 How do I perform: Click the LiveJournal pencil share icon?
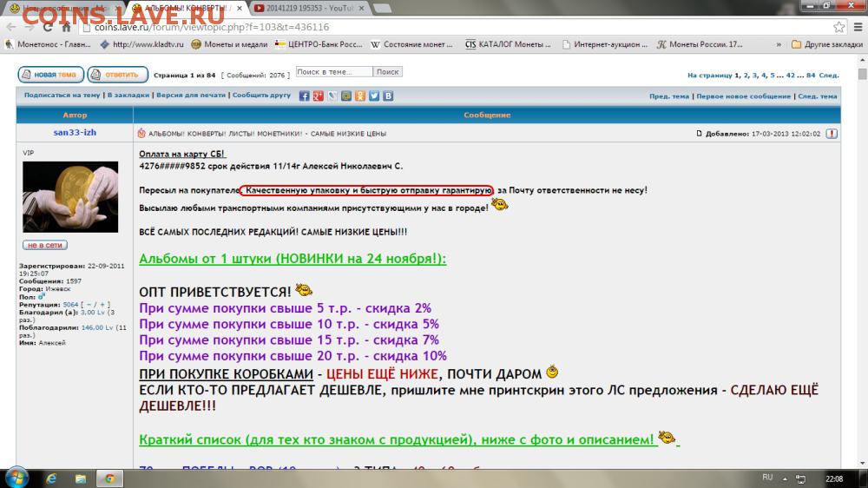pos(332,96)
